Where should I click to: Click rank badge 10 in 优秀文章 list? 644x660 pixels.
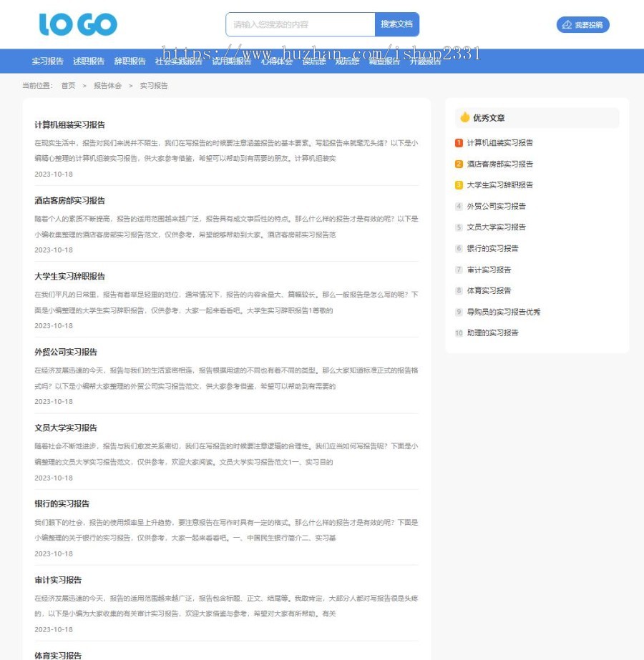tap(459, 333)
